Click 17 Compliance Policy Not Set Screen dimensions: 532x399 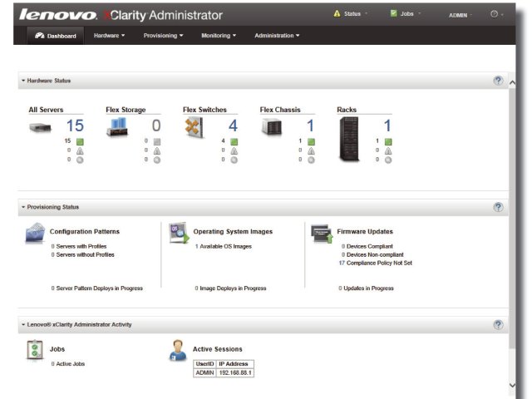point(375,263)
